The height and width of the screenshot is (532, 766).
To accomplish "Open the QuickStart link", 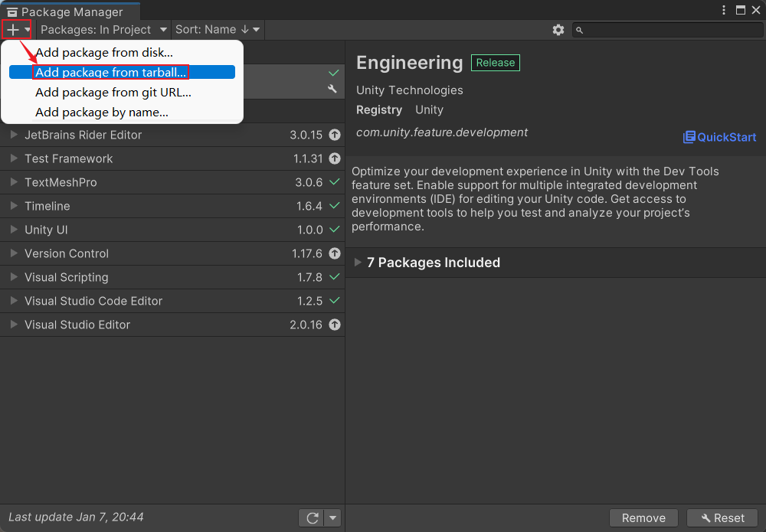I will pos(719,137).
